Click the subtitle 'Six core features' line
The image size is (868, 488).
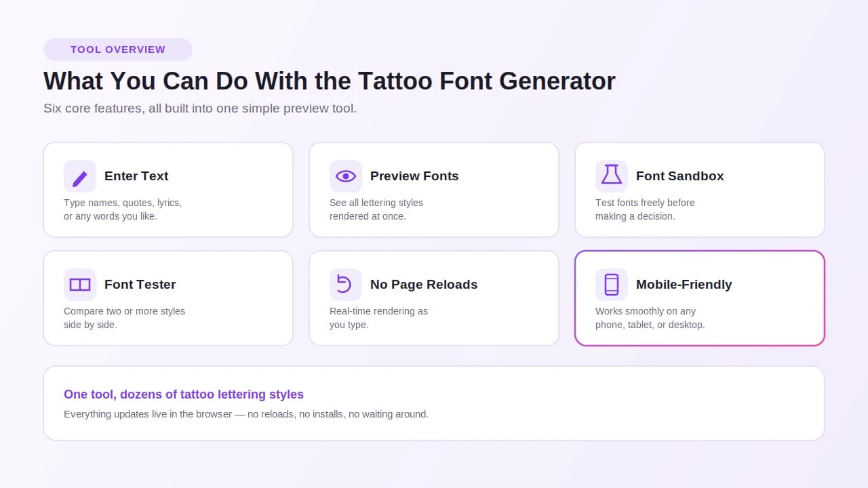200,108
